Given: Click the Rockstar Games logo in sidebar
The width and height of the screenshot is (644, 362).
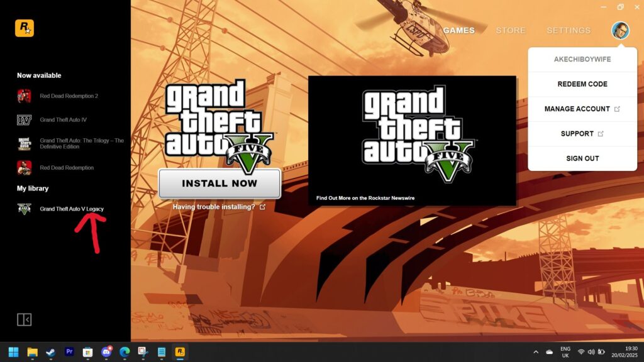Looking at the screenshot, I should 24,28.
